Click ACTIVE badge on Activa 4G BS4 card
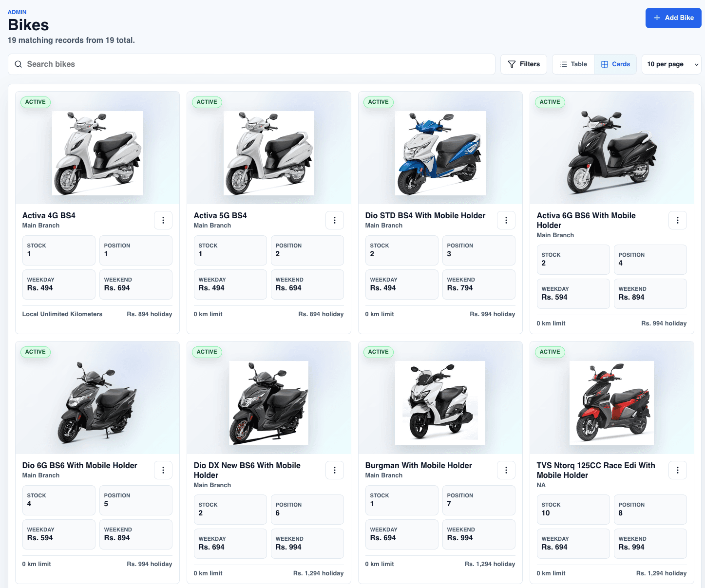 [36, 102]
